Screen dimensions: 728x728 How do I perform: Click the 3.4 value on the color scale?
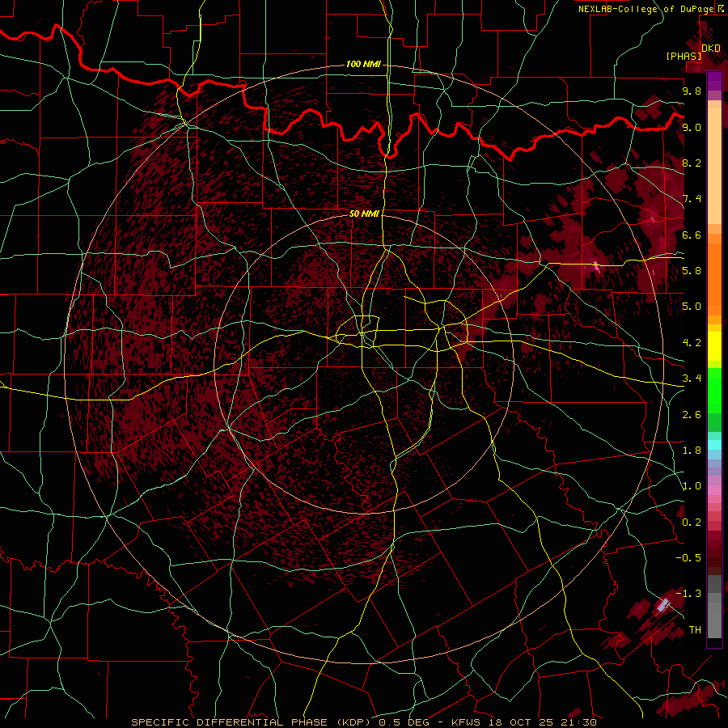(x=692, y=379)
